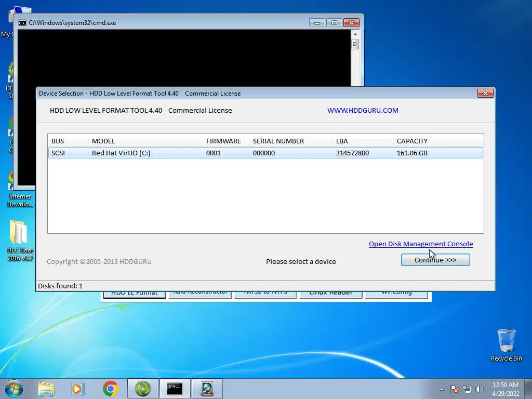Click the SCSI bus cell
Image resolution: width=532 pixels, height=399 pixels.
(58, 153)
